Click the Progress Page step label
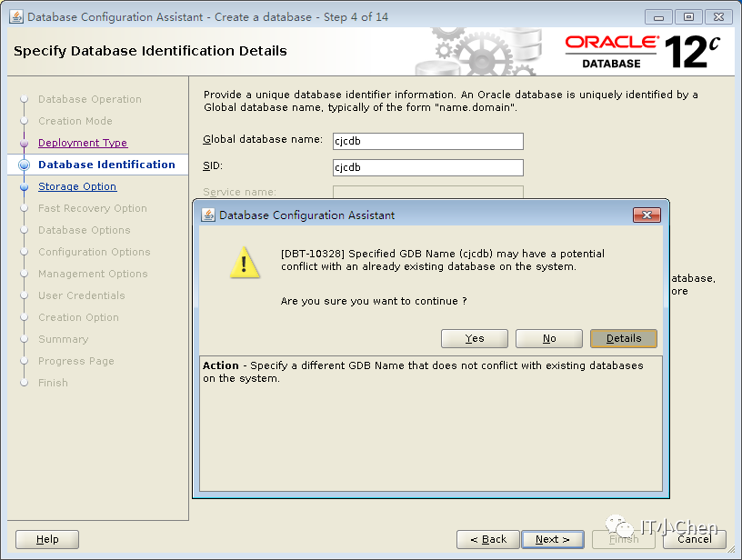 [x=76, y=361]
